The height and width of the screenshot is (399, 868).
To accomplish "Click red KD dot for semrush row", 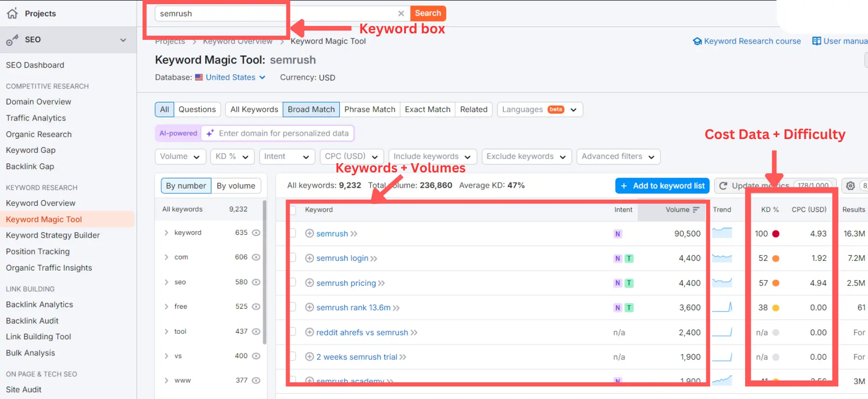I will pyautogui.click(x=776, y=234).
